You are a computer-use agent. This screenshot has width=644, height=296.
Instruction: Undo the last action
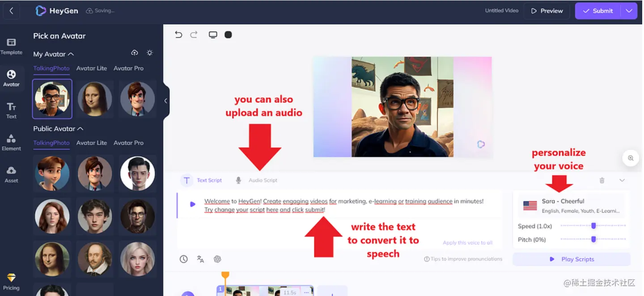pos(178,34)
